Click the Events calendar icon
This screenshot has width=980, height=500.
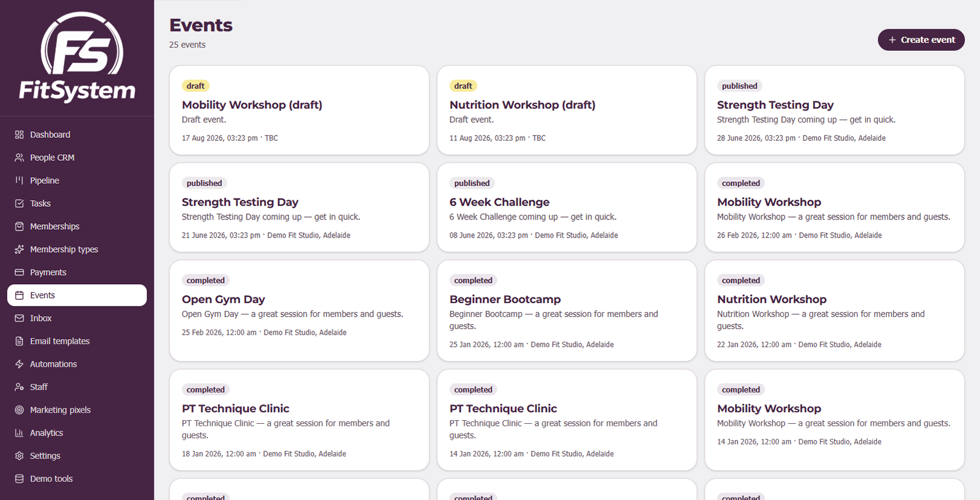[x=19, y=295]
